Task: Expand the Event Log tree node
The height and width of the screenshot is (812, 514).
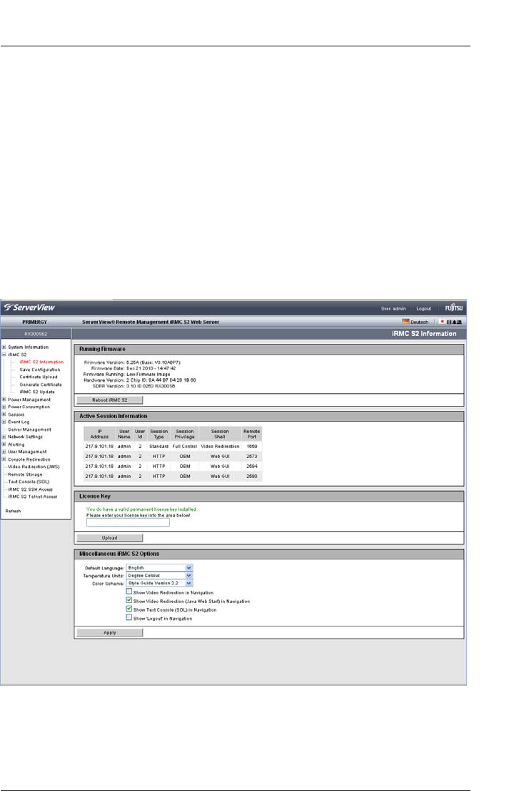Action: (x=4, y=422)
